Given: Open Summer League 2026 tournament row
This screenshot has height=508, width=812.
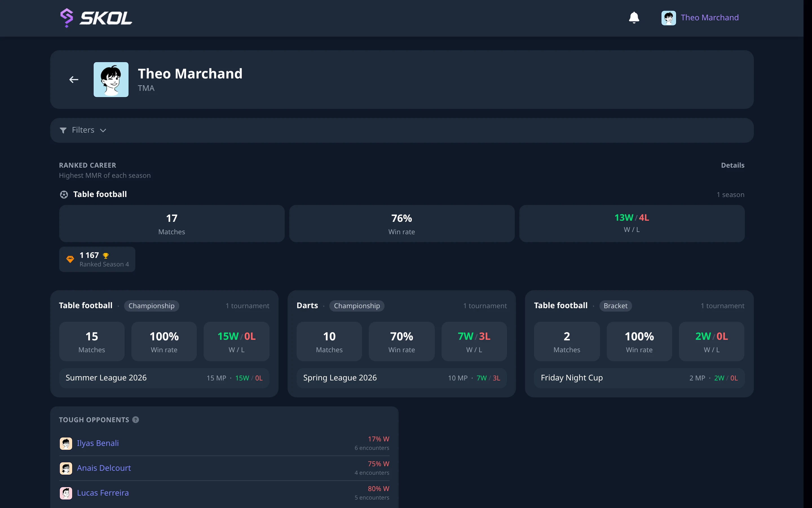Looking at the screenshot, I should pos(164,378).
